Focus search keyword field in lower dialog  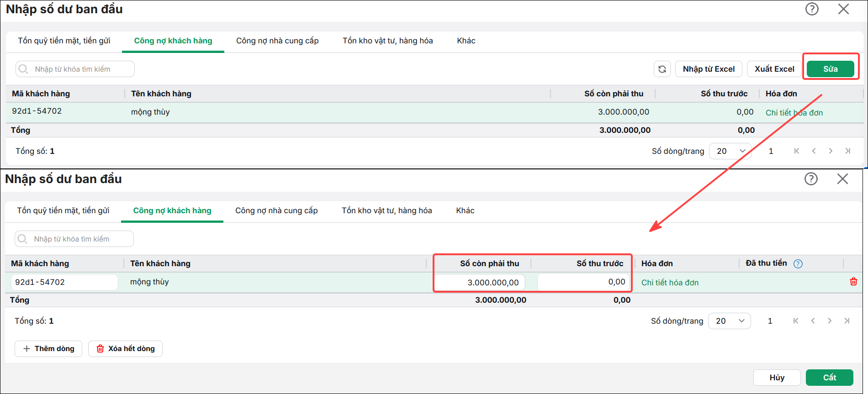click(74, 239)
